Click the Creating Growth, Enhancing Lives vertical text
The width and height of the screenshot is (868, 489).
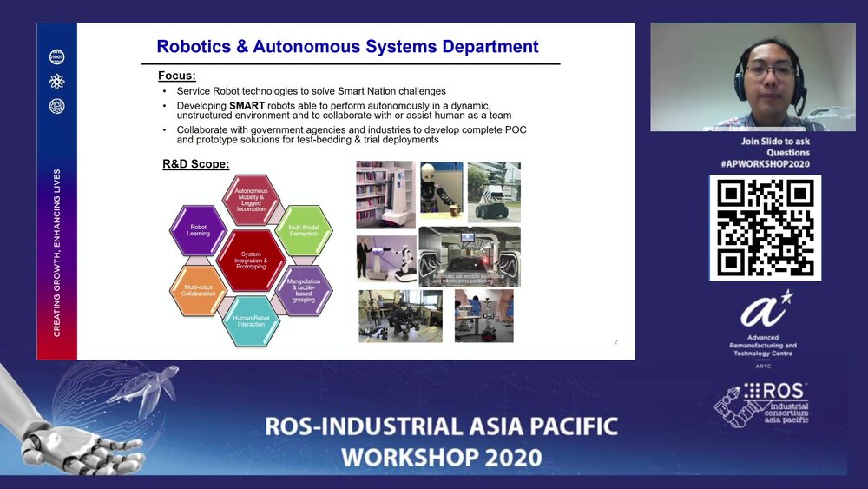(x=56, y=253)
